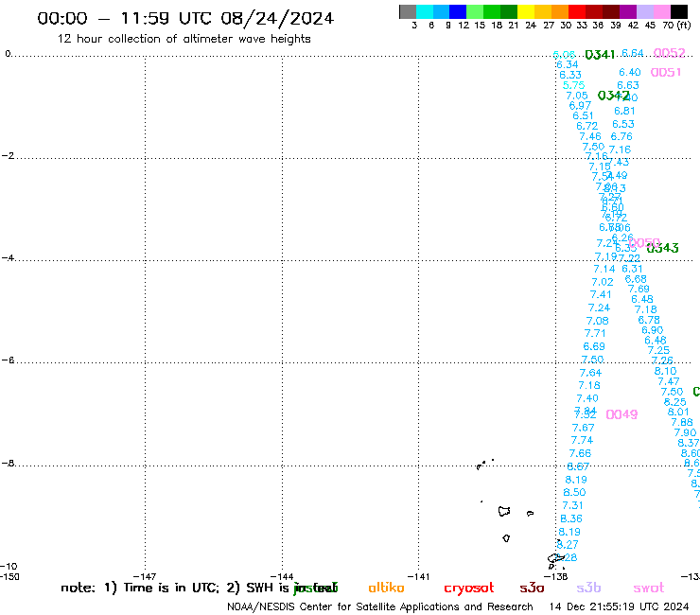Click the wave height value '8.50'
700x615 pixels.
(x=574, y=493)
